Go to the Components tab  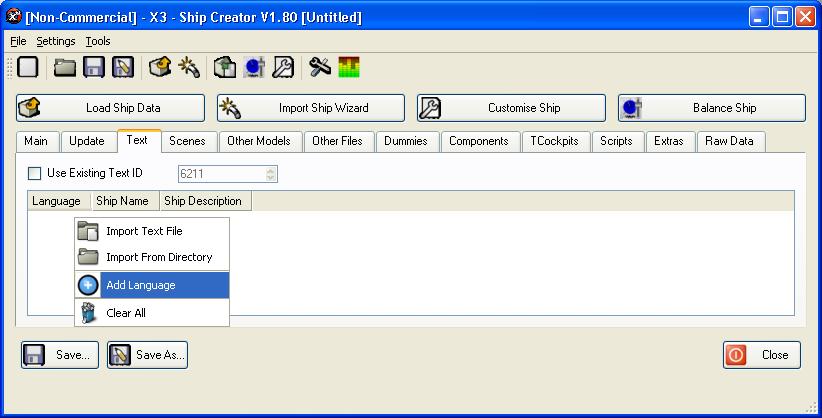479,141
